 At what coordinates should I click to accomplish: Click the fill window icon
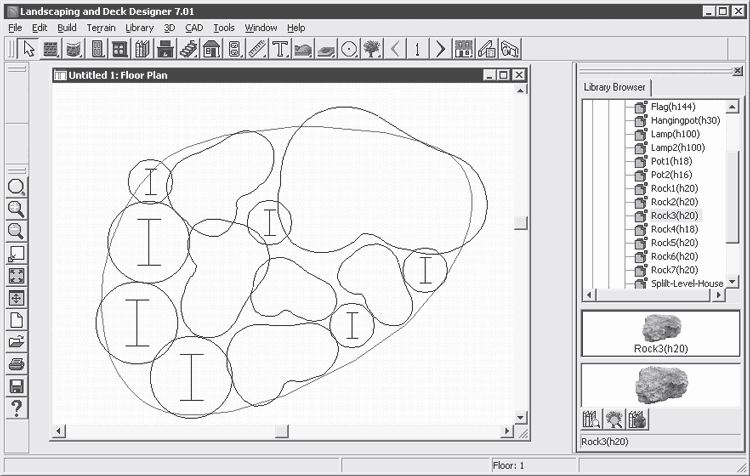coord(17,275)
